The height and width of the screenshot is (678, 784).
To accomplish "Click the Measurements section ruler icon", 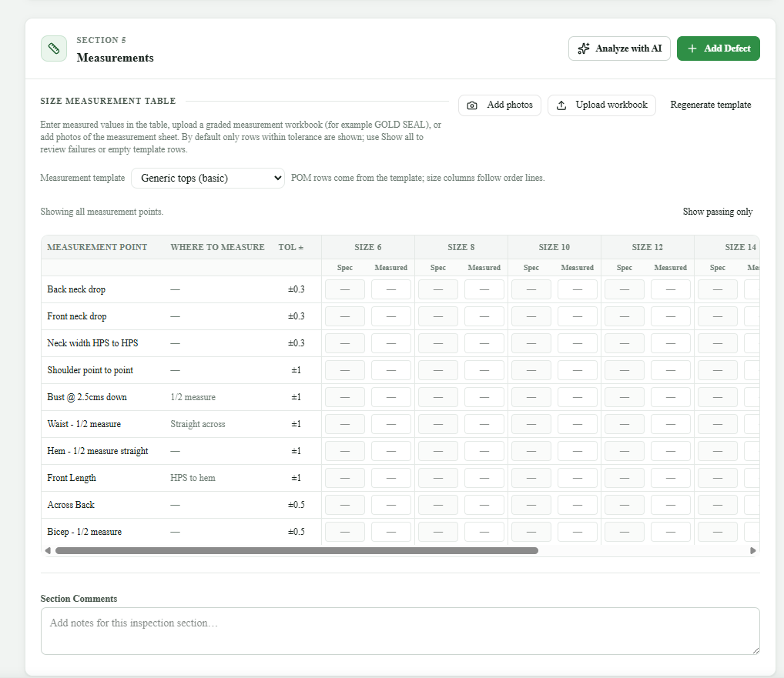I will 53,48.
